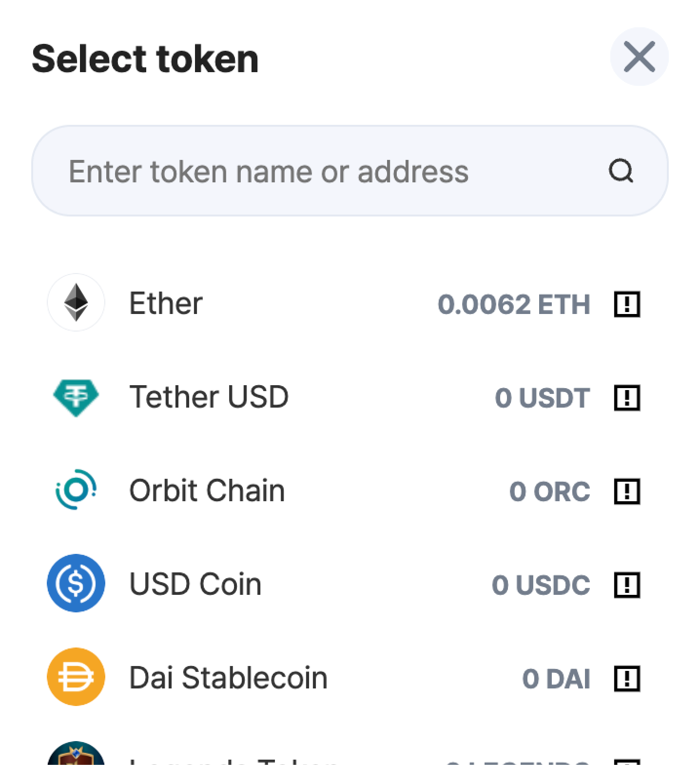
Task: Choose Tether USD from the list
Action: pos(209,397)
